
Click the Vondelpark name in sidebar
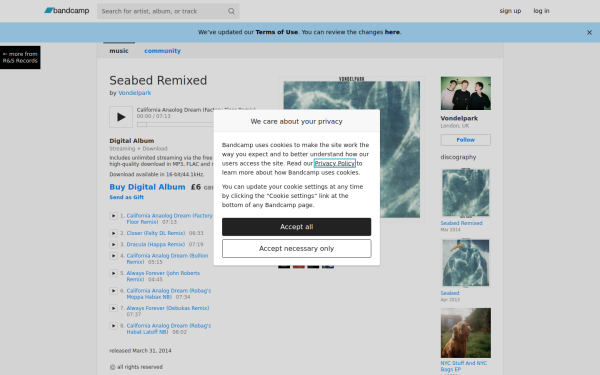459,118
